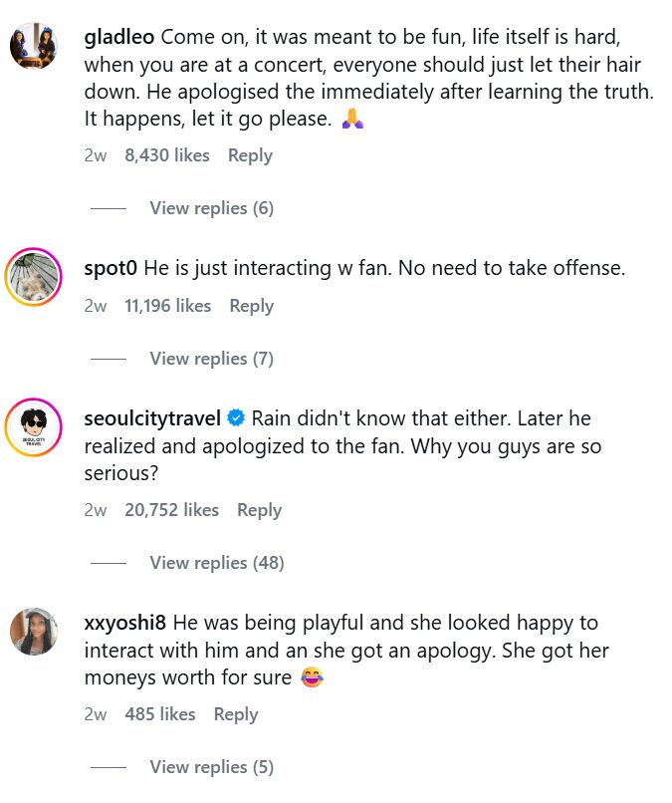672x803 pixels.
Task: Click seoulcitytravel's verified badge icon
Action: [x=237, y=418]
